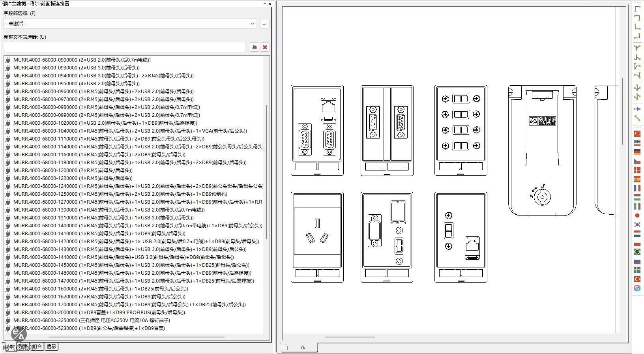Screen dimensions: 644x354
Task: Focus the full-text filter input field
Action: pyautogui.click(x=125, y=47)
